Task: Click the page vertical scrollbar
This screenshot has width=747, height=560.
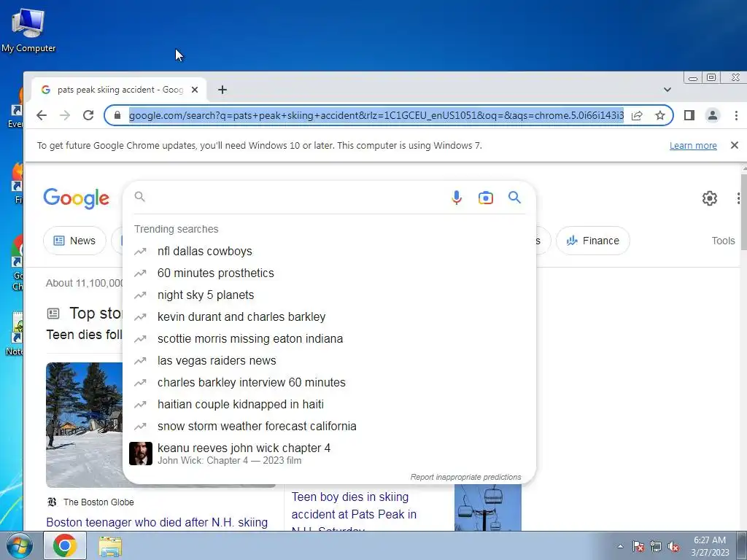Action: pyautogui.click(x=743, y=211)
